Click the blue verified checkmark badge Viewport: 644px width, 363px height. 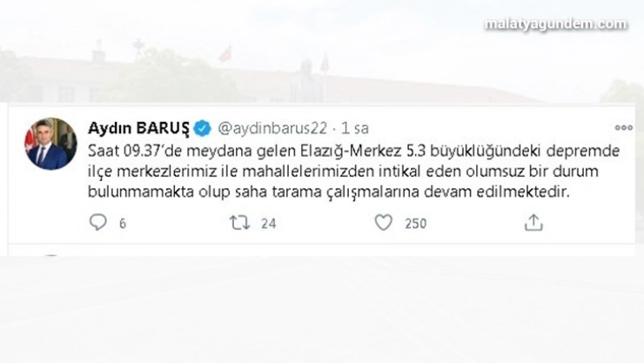click(x=202, y=128)
